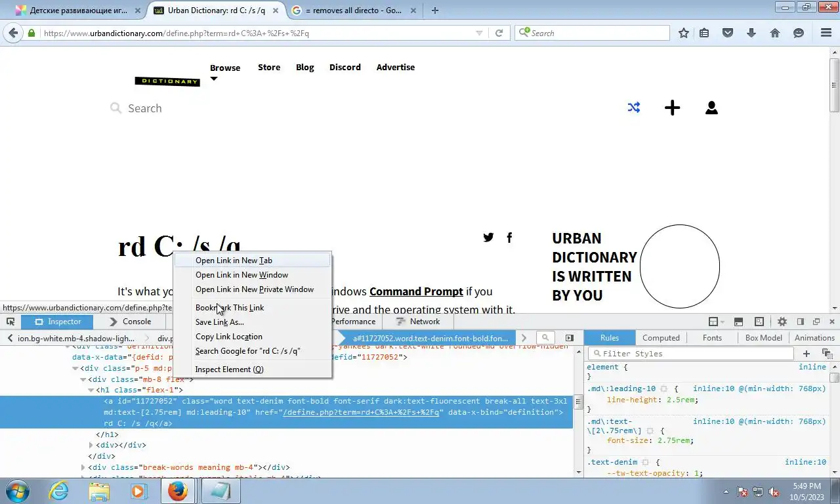
Task: Collapse the div class="p-5" node
Action: tap(75, 369)
